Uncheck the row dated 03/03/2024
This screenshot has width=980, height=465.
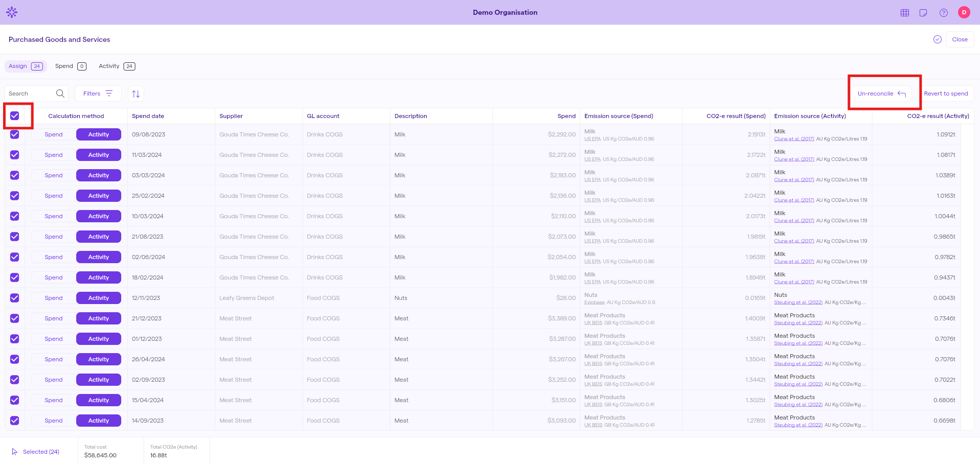tap(15, 175)
